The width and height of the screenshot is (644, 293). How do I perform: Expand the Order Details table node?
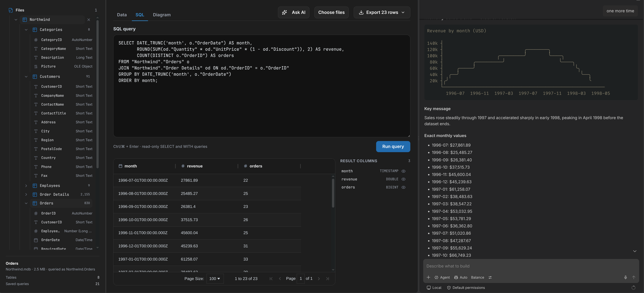coord(26,194)
